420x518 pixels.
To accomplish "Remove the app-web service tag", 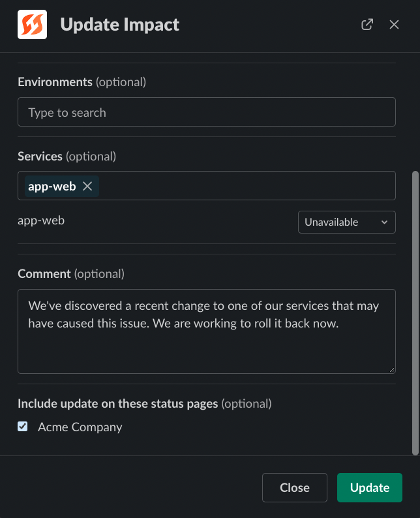I will tap(87, 187).
